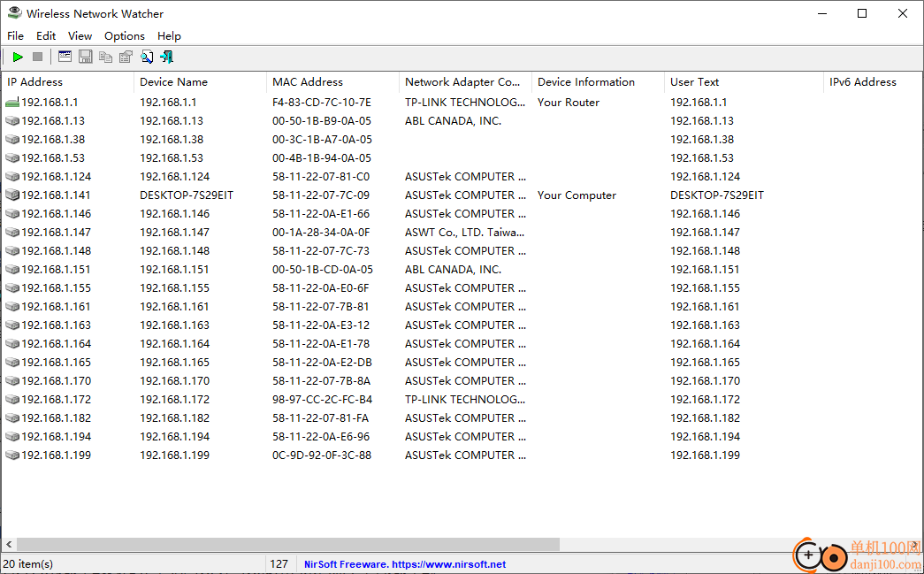Open the Options menu
924x574 pixels.
[x=125, y=36]
